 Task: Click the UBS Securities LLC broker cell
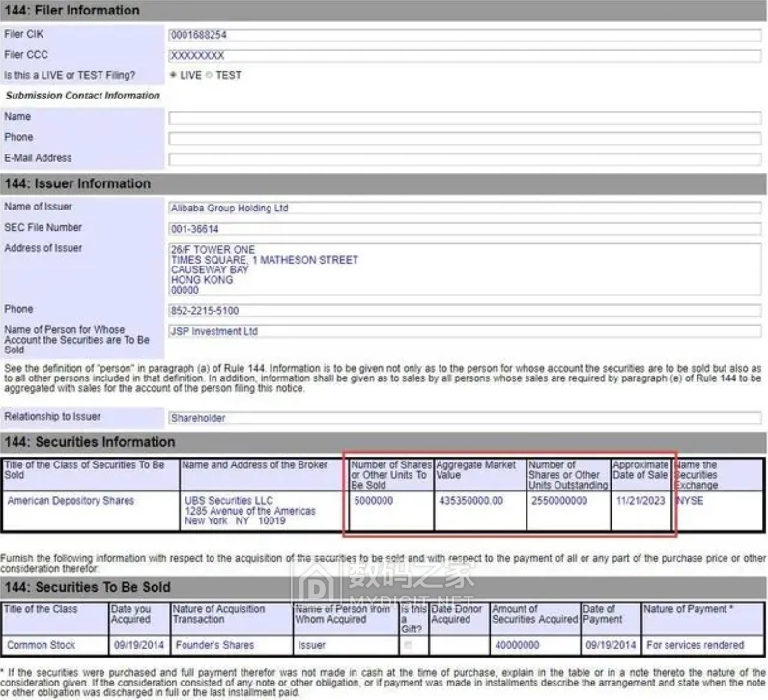click(x=265, y=511)
